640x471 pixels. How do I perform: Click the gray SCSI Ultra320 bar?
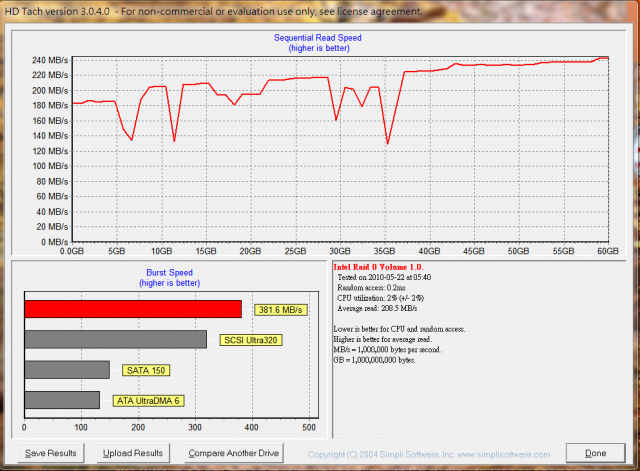click(x=116, y=340)
